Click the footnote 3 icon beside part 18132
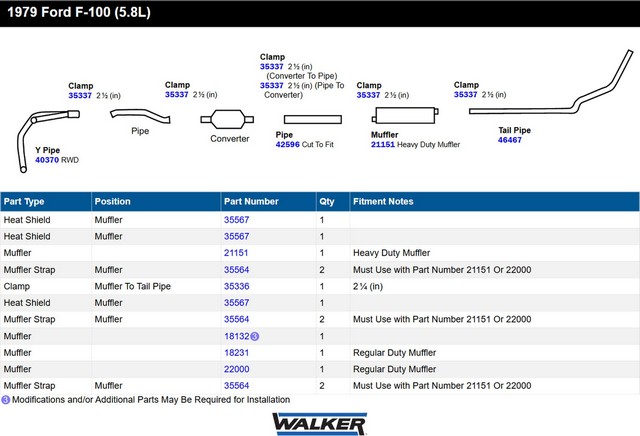 pyautogui.click(x=254, y=336)
